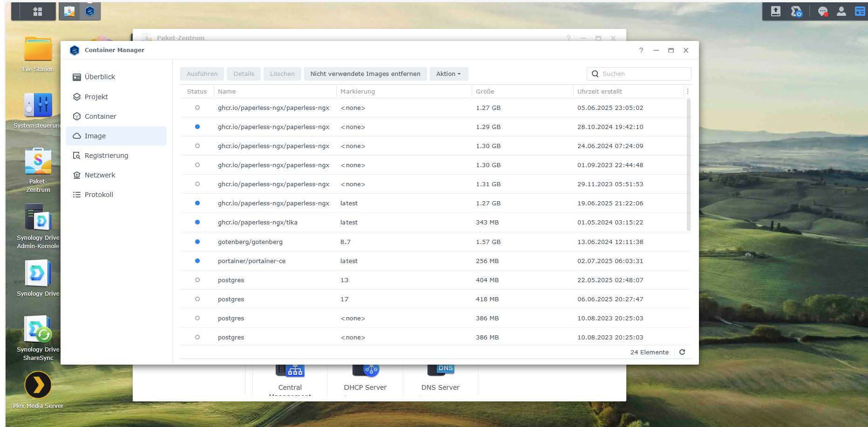Sort by the Größe column header
The height and width of the screenshot is (427, 868).
(522, 91)
